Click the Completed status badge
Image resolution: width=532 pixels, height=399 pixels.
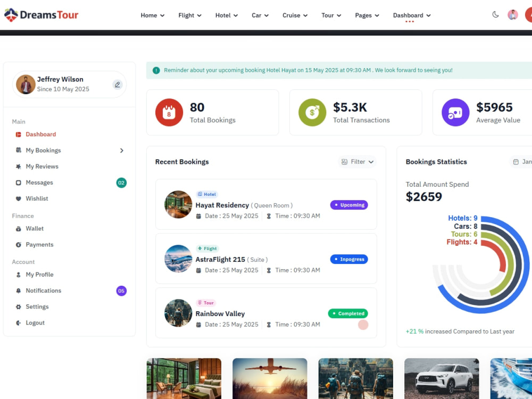348,313
